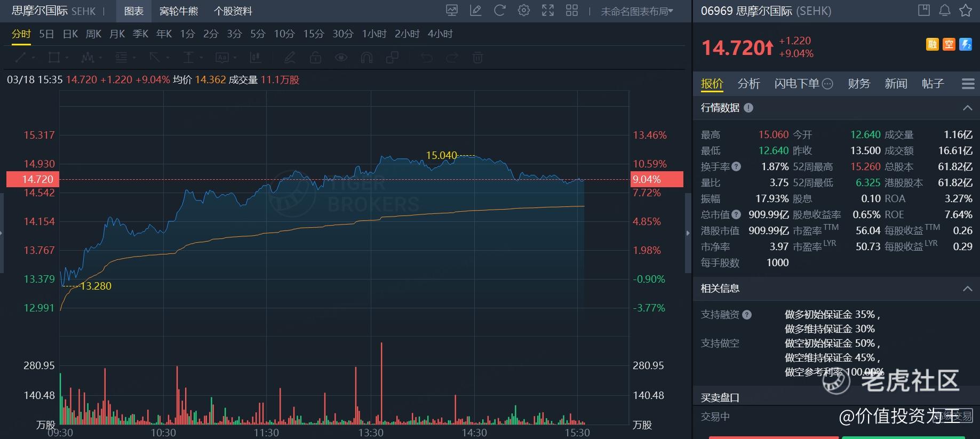
Task: Add stock to watchlist star icon
Action: pos(965,10)
